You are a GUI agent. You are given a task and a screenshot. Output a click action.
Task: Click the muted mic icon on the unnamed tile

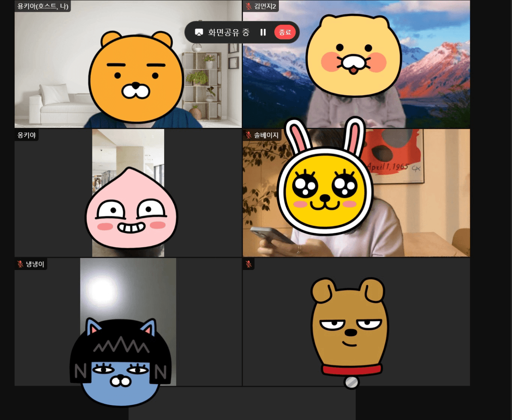point(249,264)
